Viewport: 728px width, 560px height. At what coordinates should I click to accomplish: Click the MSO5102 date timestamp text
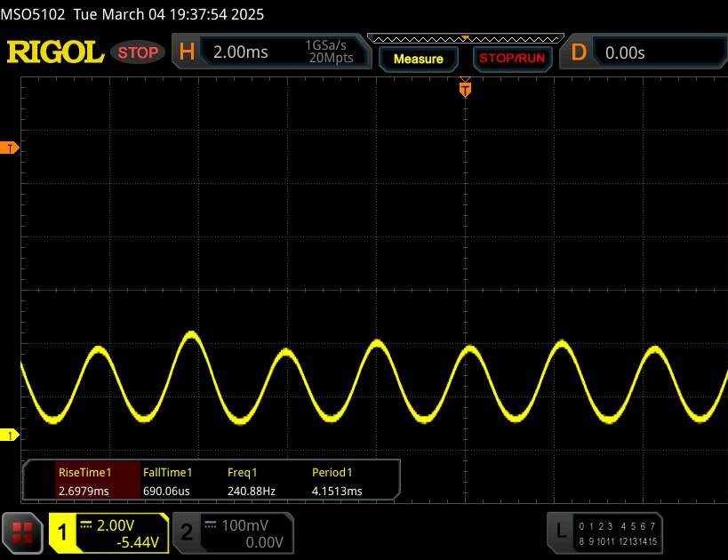click(x=132, y=14)
